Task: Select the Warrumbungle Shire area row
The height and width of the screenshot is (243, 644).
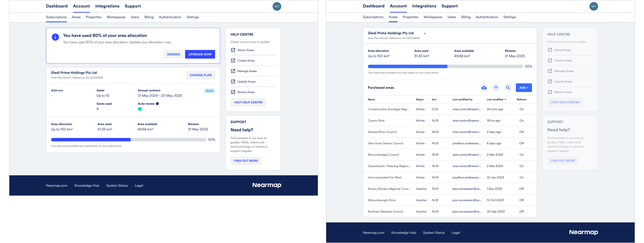Action: point(382,200)
